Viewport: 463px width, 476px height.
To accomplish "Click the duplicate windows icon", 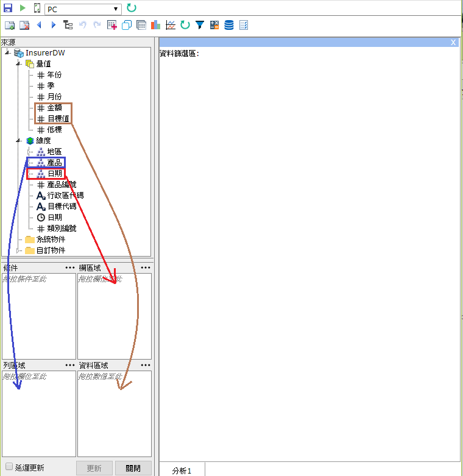I will (x=127, y=25).
